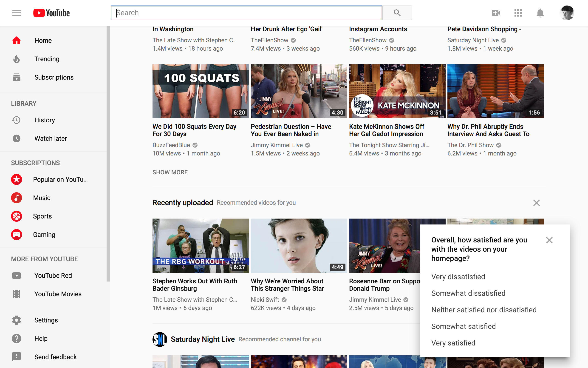Click the search magnifier button

pyautogui.click(x=397, y=13)
